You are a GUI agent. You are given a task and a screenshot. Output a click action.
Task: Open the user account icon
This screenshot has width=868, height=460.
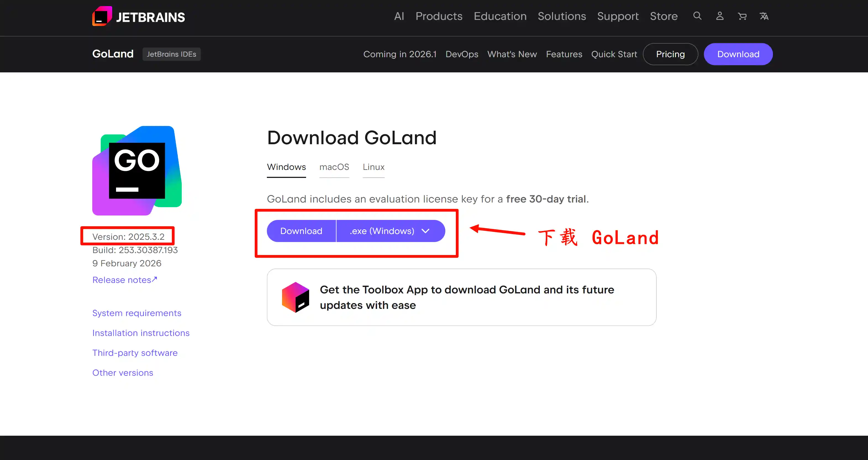click(x=719, y=16)
